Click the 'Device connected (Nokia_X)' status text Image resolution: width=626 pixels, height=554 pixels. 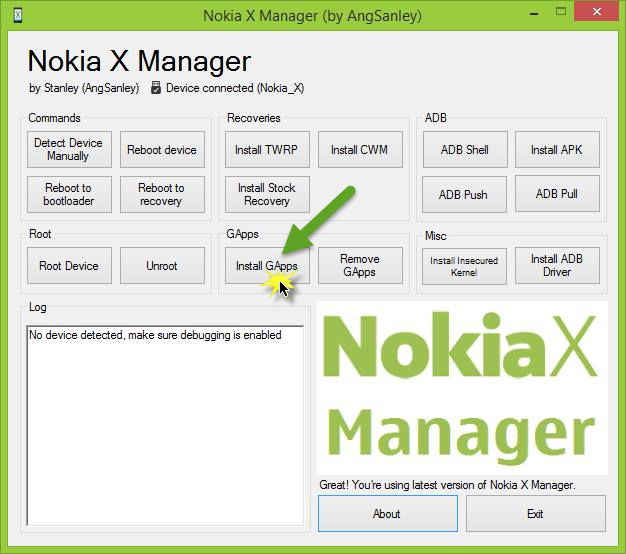tap(235, 88)
